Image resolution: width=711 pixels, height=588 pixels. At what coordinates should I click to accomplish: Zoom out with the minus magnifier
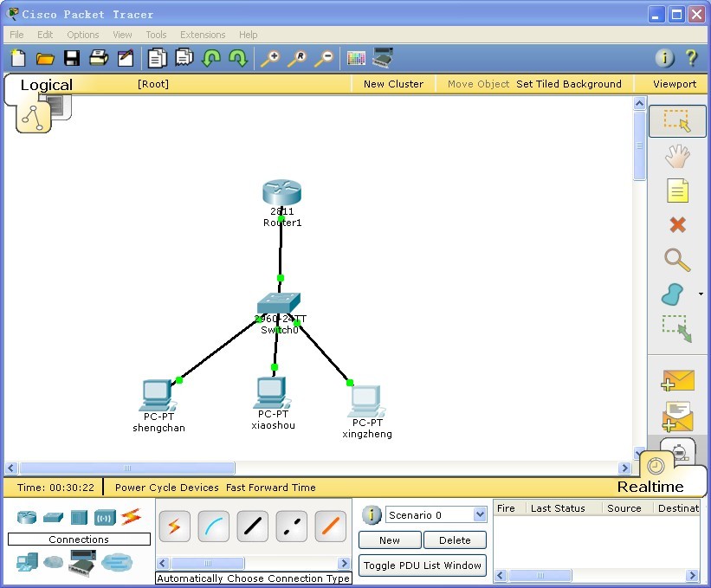(324, 59)
